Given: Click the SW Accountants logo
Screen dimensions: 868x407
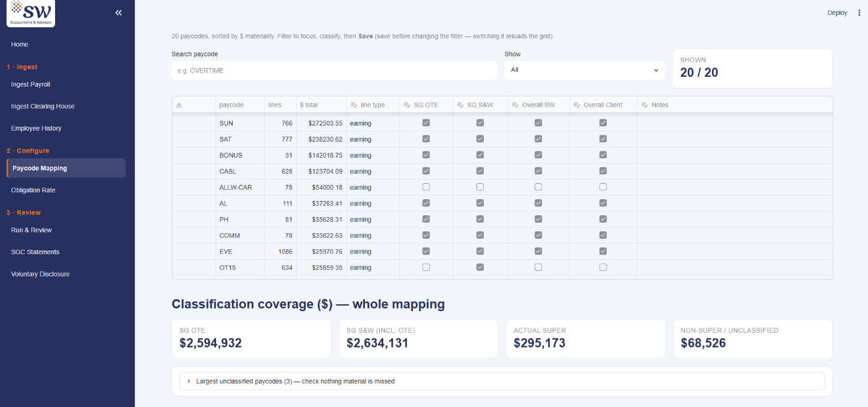Looking at the screenshot, I should click(31, 13).
